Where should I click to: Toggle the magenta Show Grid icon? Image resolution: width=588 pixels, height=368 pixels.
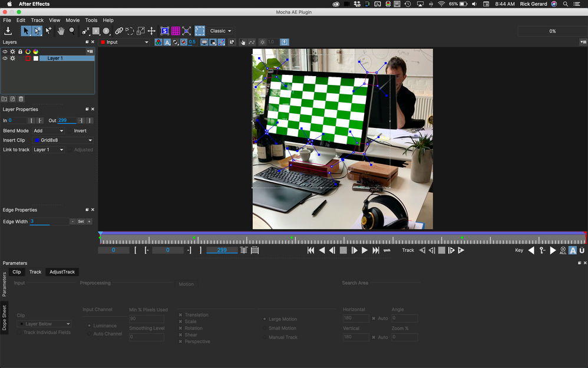click(x=176, y=31)
